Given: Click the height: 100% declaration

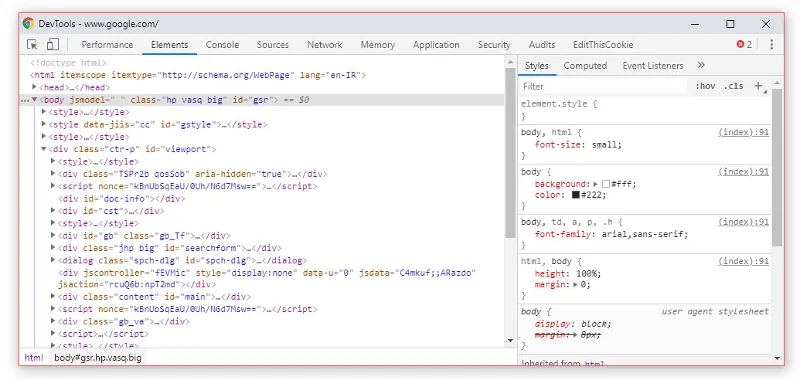Looking at the screenshot, I should 568,273.
